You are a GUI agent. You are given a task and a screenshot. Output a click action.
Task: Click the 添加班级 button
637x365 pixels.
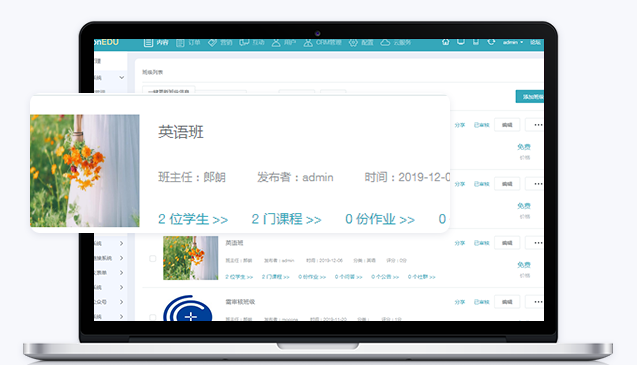(530, 97)
